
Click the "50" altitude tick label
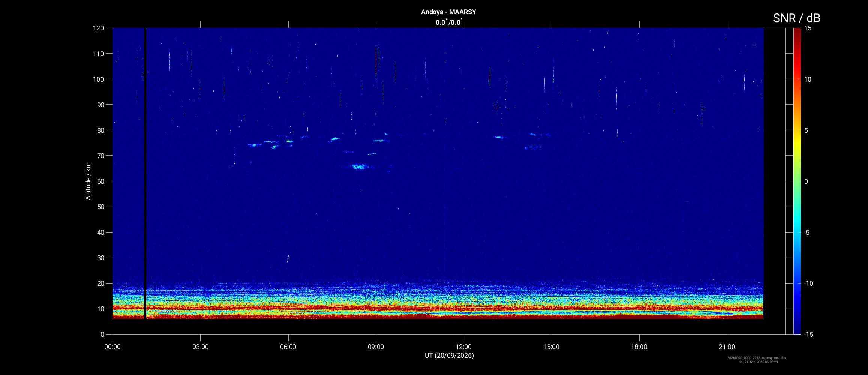[x=100, y=207]
